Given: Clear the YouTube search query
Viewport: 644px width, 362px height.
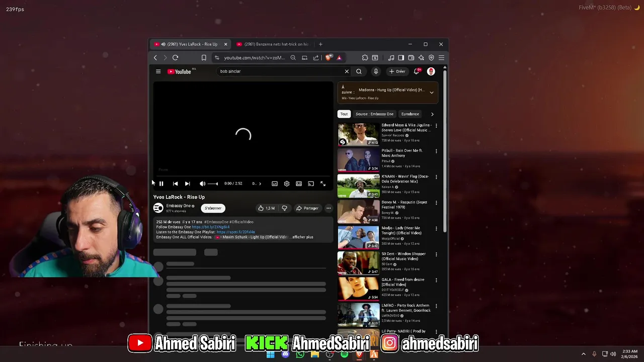Looking at the screenshot, I should (347, 71).
